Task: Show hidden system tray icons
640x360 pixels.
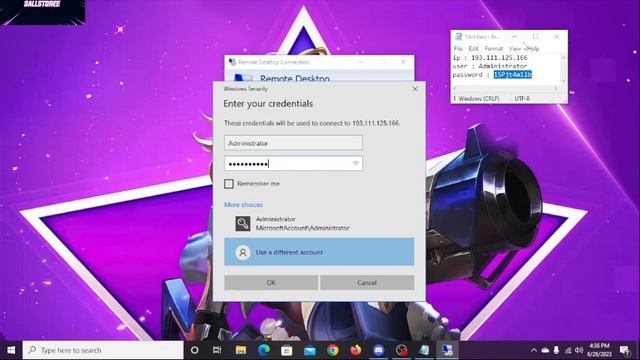Action: click(534, 350)
